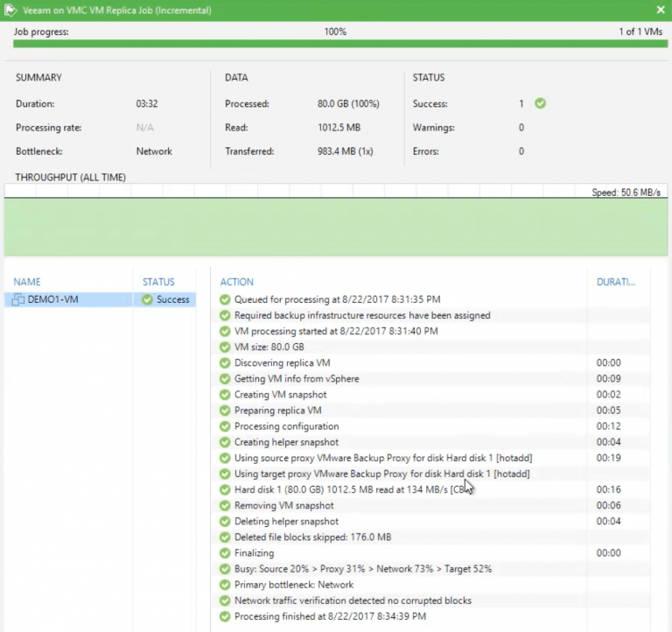Image resolution: width=672 pixels, height=632 pixels.
Task: Click the Read value 1012.5 MB
Action: (339, 128)
